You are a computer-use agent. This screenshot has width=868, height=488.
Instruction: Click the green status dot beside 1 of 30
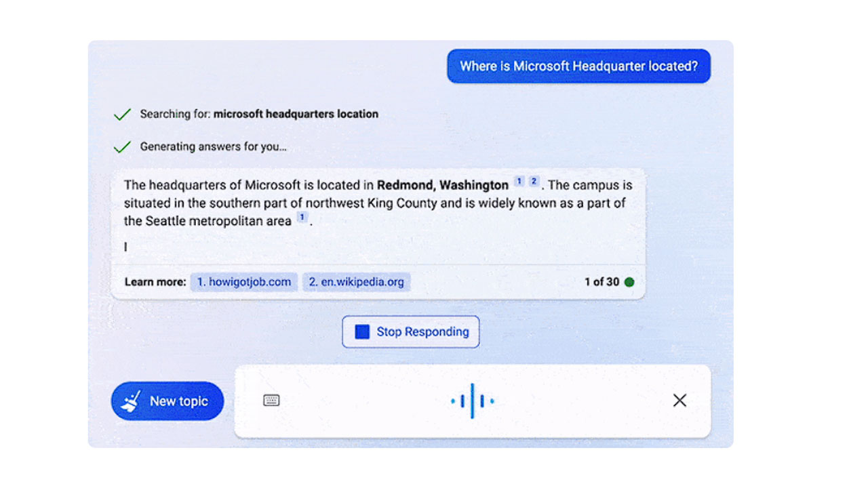point(629,282)
